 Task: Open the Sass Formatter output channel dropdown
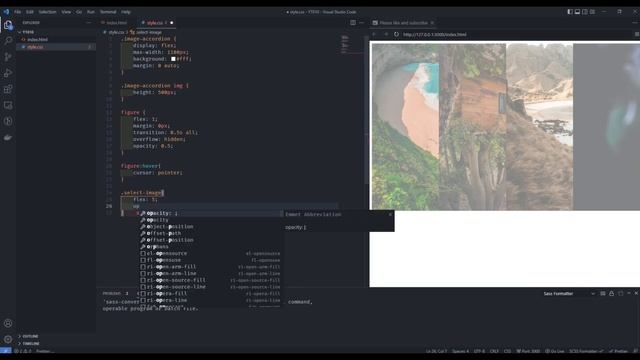[569, 293]
